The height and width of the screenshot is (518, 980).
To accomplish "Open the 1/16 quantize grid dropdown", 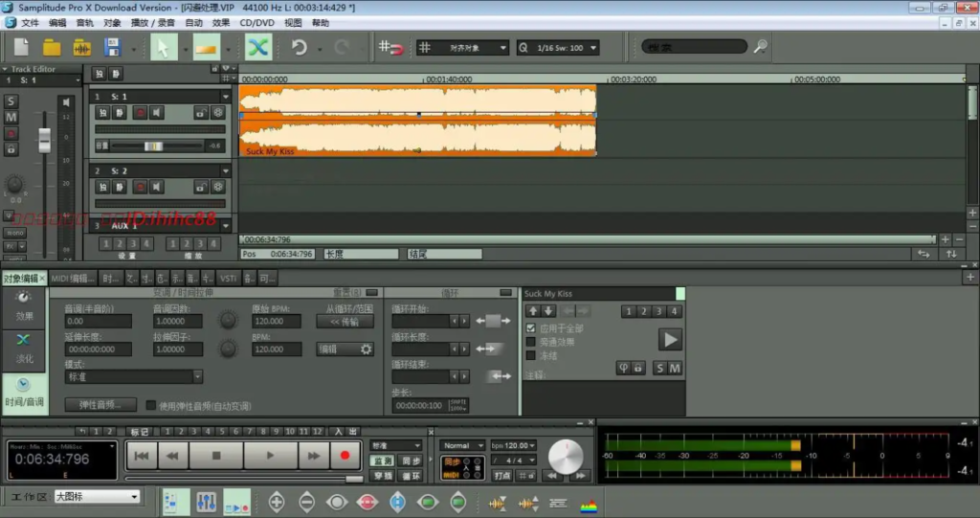I will coord(558,48).
